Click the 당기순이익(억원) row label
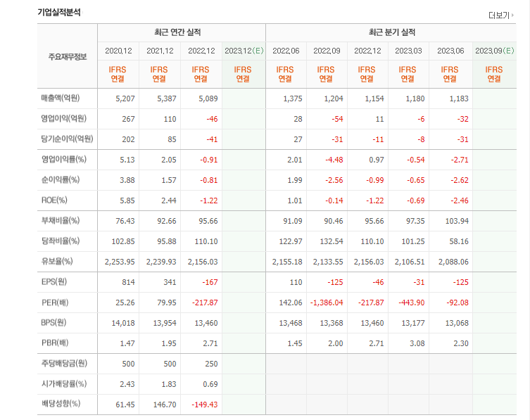Screen dimensions: 530x420 pyautogui.click(x=67, y=139)
